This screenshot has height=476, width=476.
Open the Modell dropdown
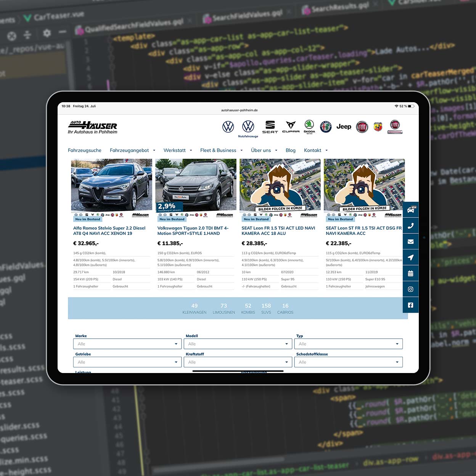tap(238, 344)
